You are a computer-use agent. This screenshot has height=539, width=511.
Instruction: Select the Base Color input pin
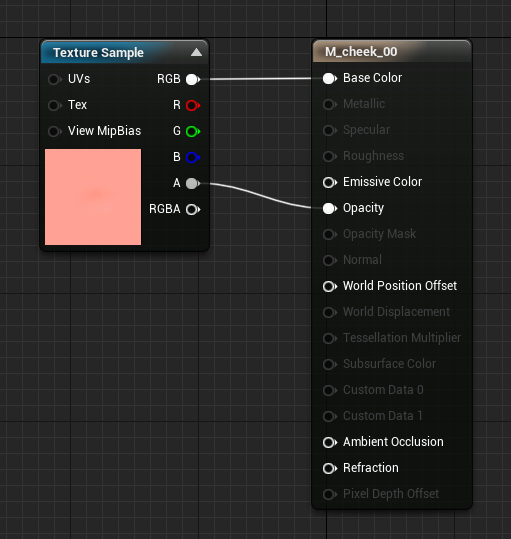tap(330, 78)
